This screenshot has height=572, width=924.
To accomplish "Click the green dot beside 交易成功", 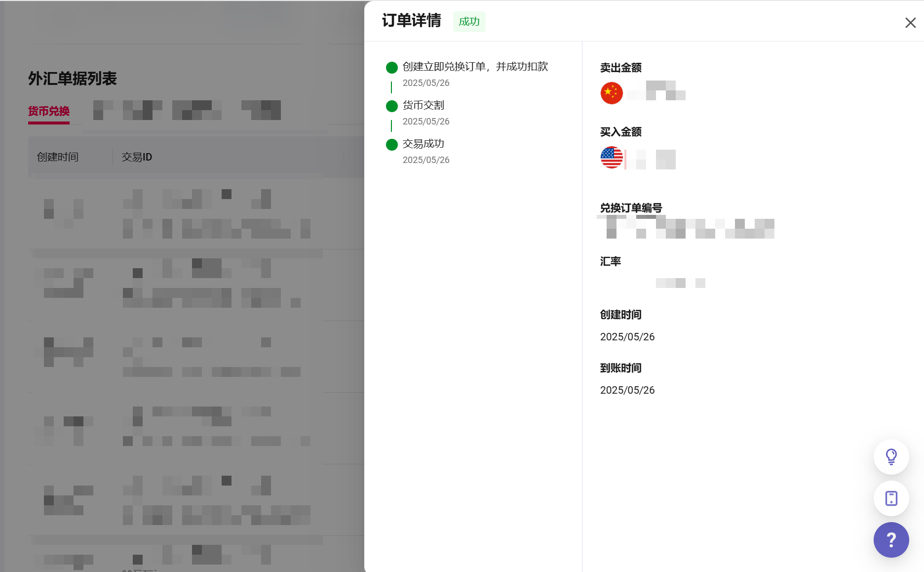I will point(392,145).
